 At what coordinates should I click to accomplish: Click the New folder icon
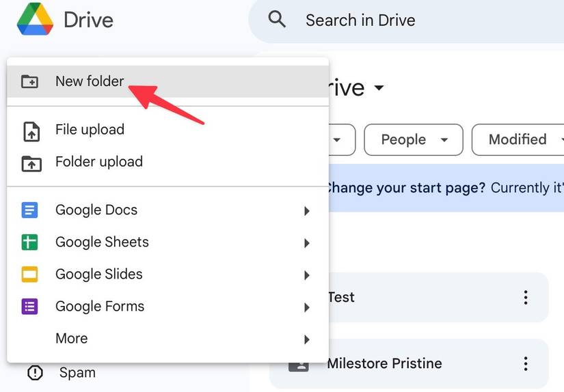(29, 81)
